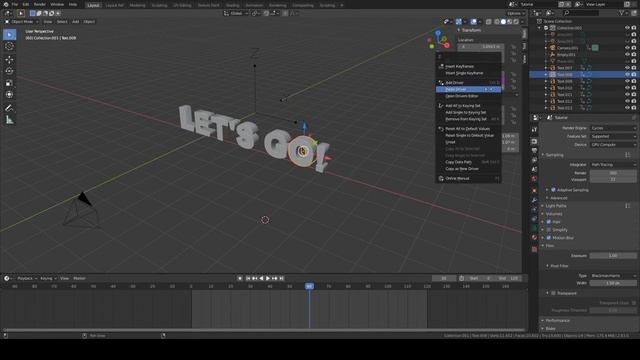Expand the Light Paths panel
This screenshot has width=640, height=360.
point(555,206)
